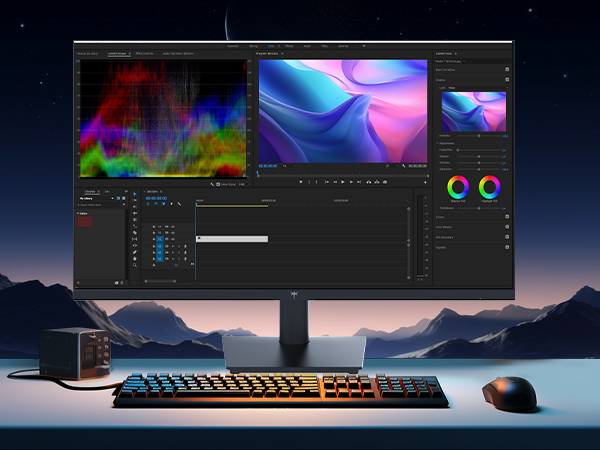Screen dimensions: 600x450
Task: Select the Slip tool
Action: tap(135, 239)
